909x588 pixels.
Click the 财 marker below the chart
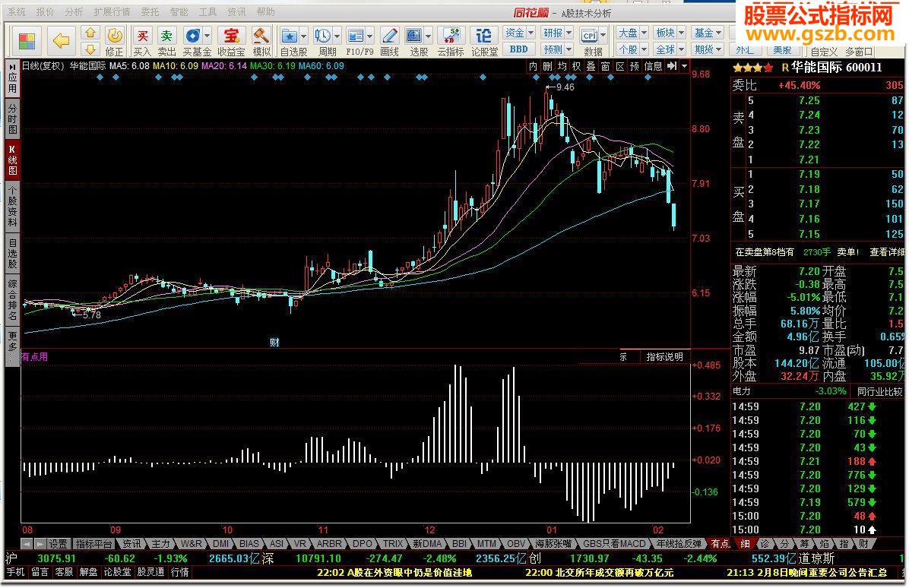[x=274, y=343]
